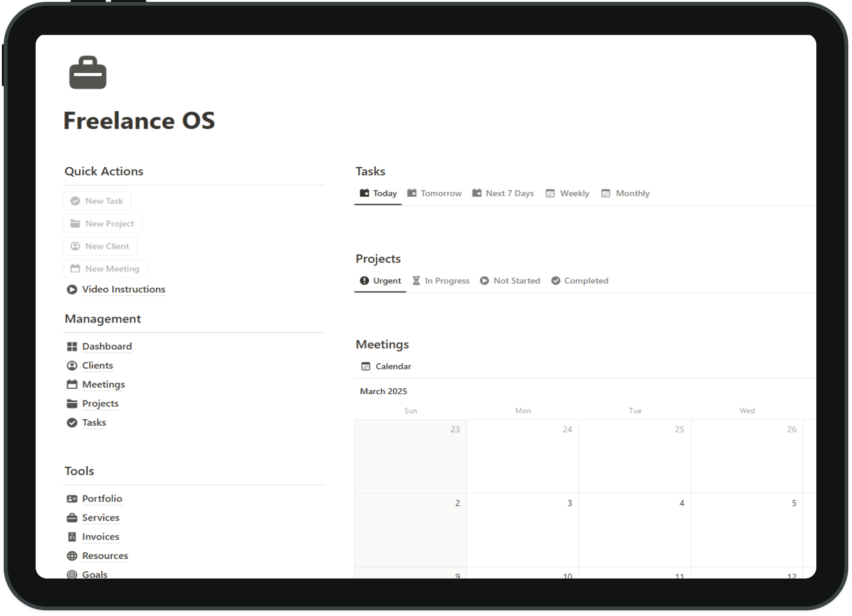Open the Invoices page
Screen dimensions: 852x616
[x=101, y=537]
